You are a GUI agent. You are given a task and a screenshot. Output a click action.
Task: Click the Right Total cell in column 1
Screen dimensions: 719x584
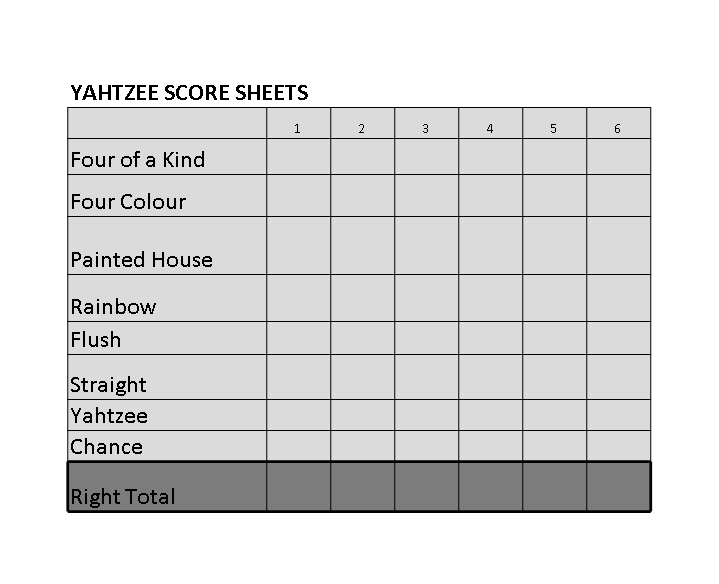point(299,486)
